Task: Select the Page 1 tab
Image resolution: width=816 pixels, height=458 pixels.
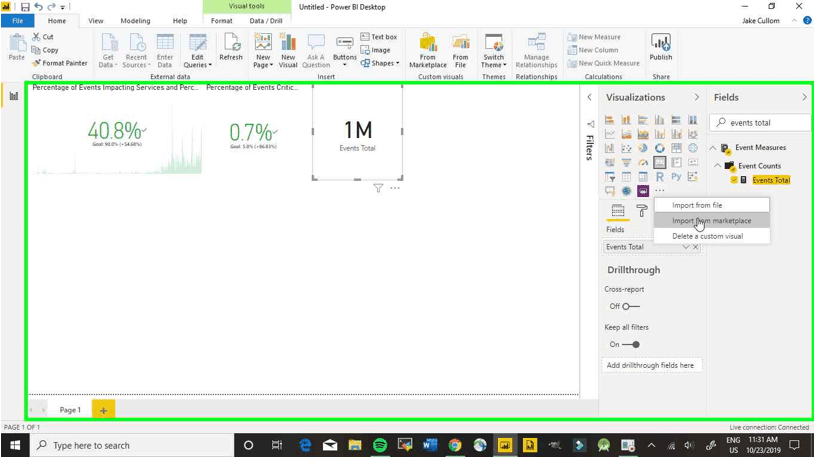Action: click(x=70, y=410)
